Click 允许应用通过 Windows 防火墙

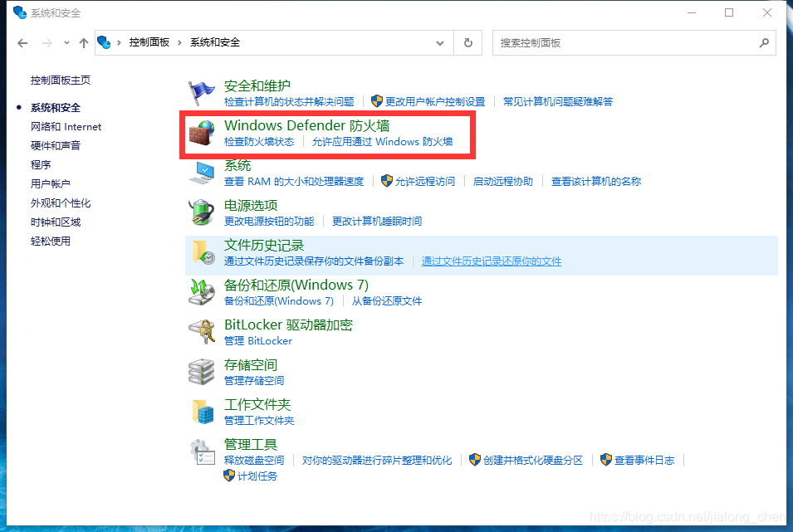(x=382, y=142)
